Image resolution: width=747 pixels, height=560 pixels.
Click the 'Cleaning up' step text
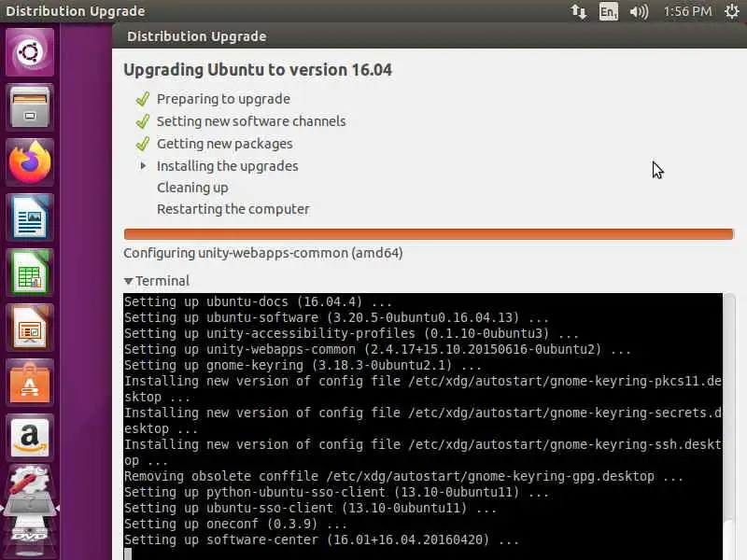(x=192, y=188)
